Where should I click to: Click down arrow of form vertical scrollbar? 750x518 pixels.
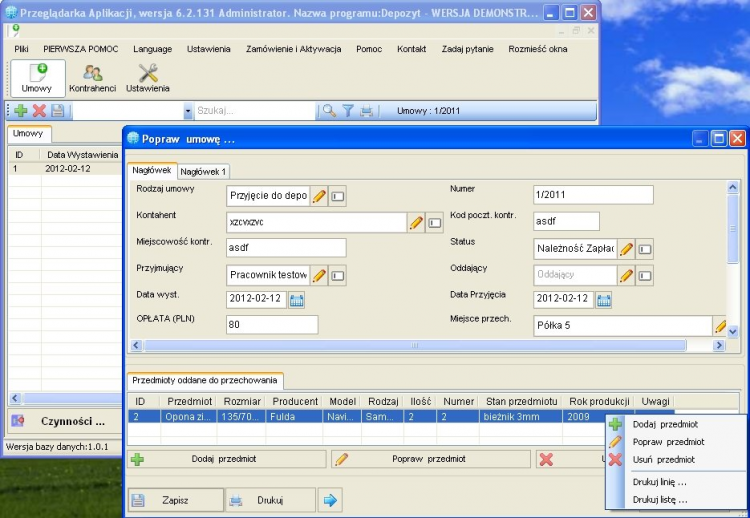click(x=733, y=331)
